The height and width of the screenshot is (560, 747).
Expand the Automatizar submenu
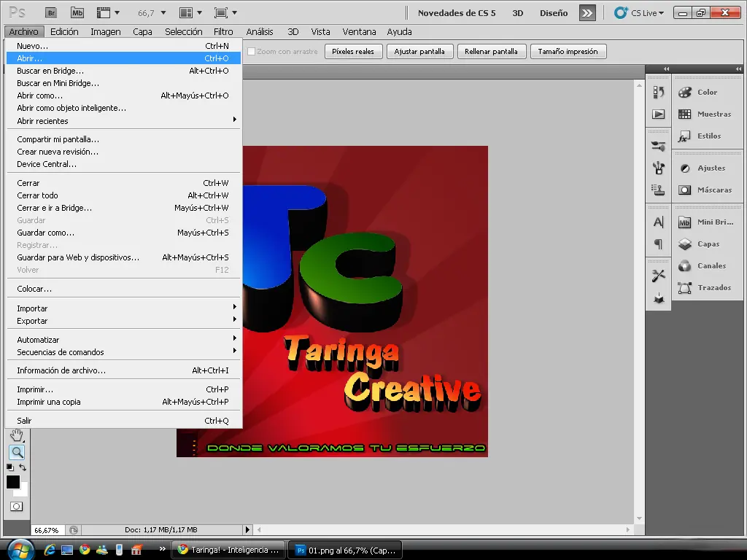click(123, 340)
